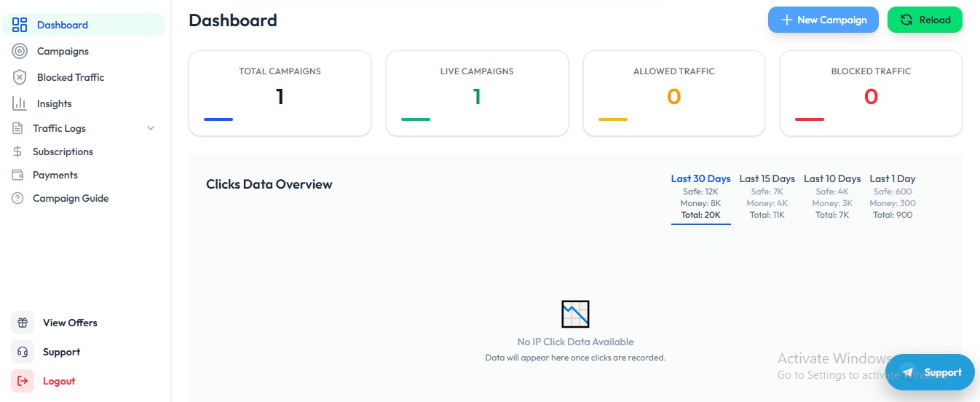Expand the Traffic Logs chevron
The height and width of the screenshot is (402, 980).
tap(151, 128)
